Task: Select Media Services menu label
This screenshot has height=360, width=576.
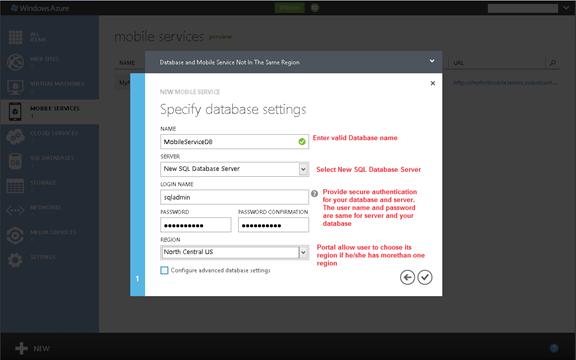Action: pyautogui.click(x=53, y=232)
